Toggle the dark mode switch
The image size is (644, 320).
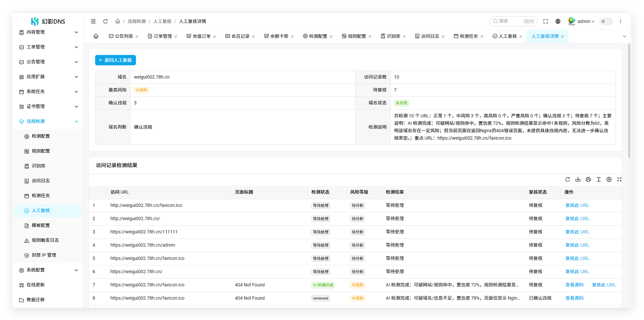point(606,21)
